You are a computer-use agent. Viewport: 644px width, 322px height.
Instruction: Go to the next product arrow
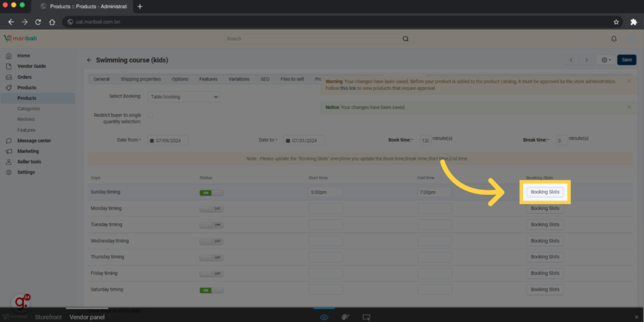(x=586, y=60)
